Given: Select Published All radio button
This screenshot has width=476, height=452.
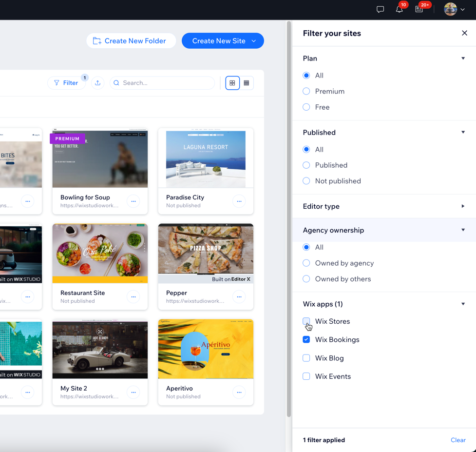Looking at the screenshot, I should 306,150.
